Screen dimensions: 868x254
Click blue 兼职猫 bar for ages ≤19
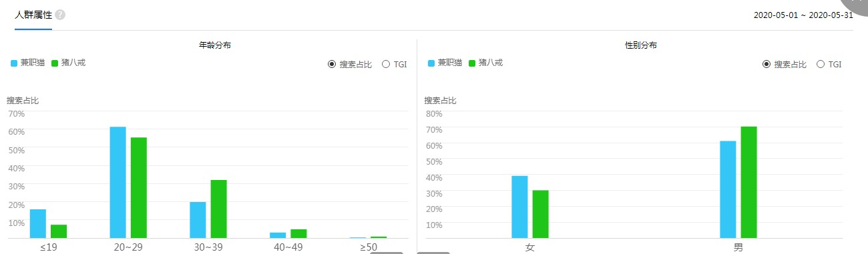click(38, 223)
